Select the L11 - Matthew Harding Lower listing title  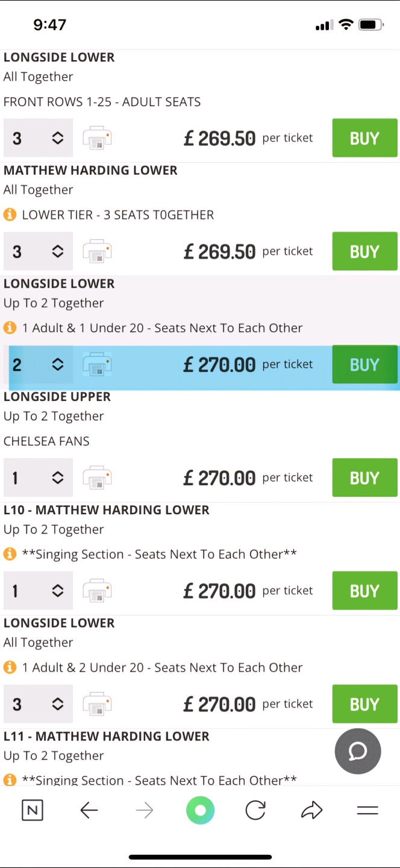point(107,736)
